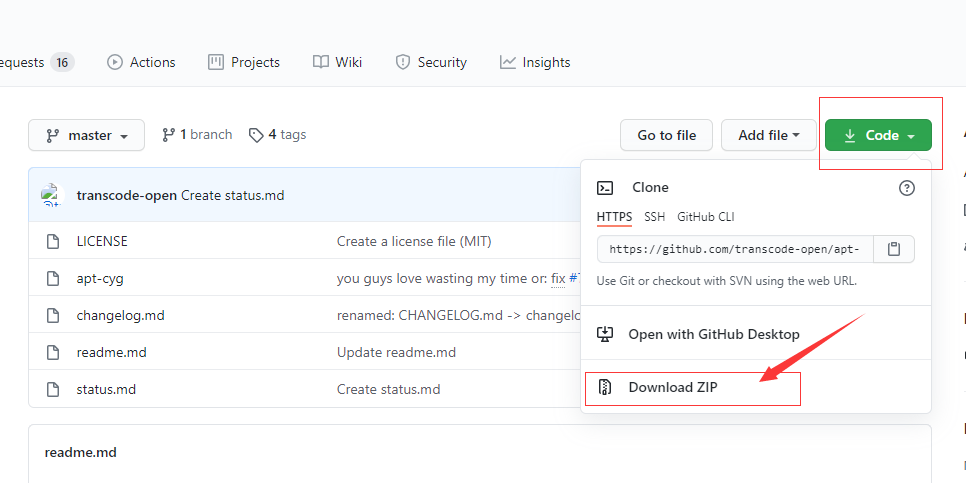Image resolution: width=966 pixels, height=483 pixels.
Task: Click the readme.md heading below file list
Action: click(81, 452)
